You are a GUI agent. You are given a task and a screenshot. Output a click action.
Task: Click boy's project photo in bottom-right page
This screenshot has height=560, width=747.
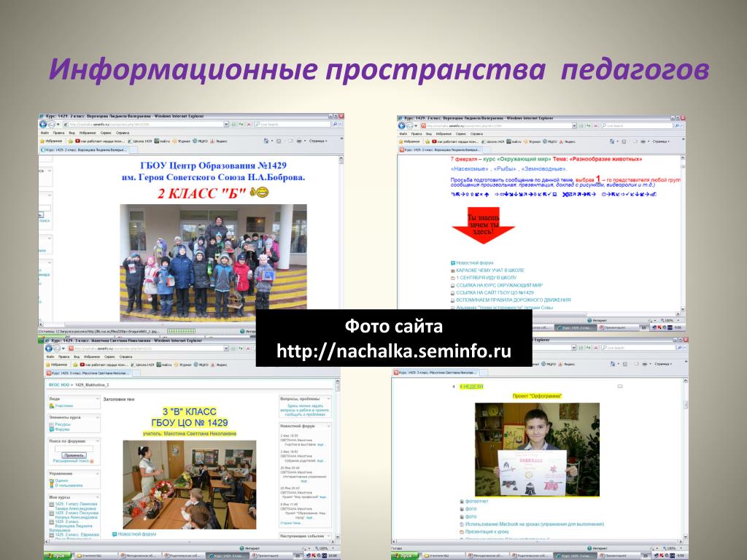tap(537, 449)
